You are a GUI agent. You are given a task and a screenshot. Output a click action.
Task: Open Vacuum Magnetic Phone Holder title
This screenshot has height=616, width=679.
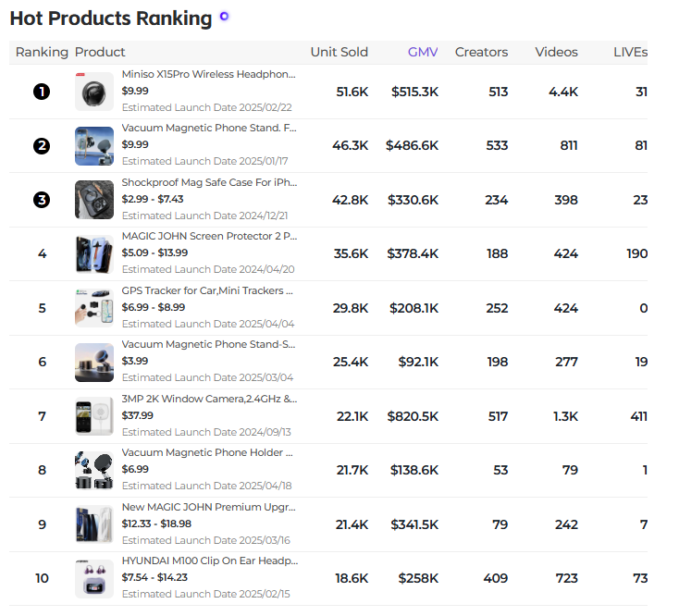pos(207,453)
